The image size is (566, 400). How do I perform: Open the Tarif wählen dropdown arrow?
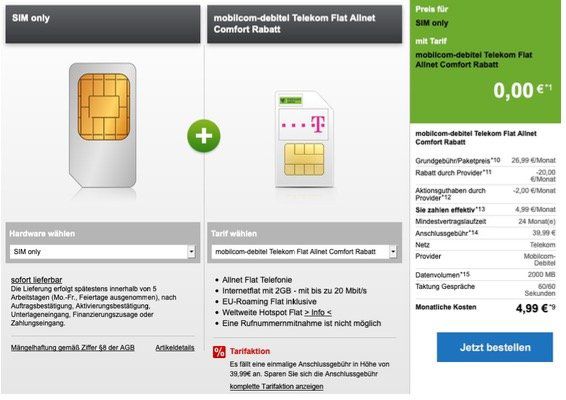click(x=393, y=252)
